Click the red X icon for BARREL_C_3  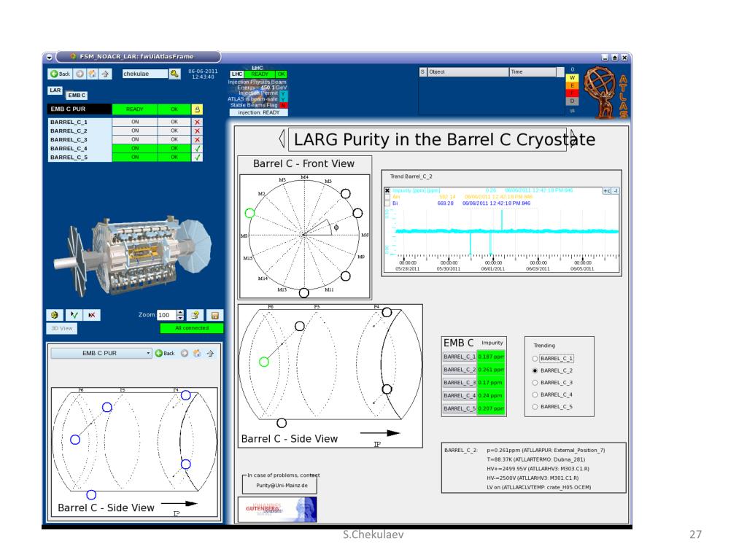pyautogui.click(x=197, y=139)
